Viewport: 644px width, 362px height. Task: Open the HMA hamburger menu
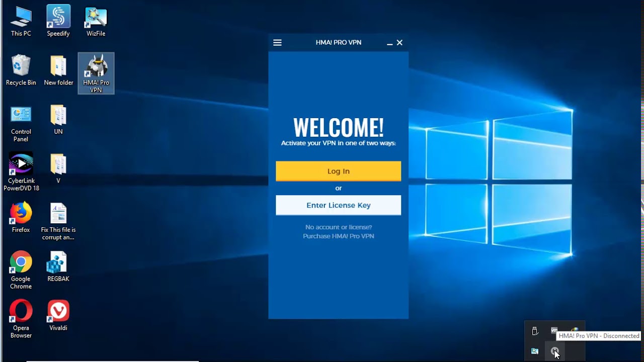pos(277,43)
